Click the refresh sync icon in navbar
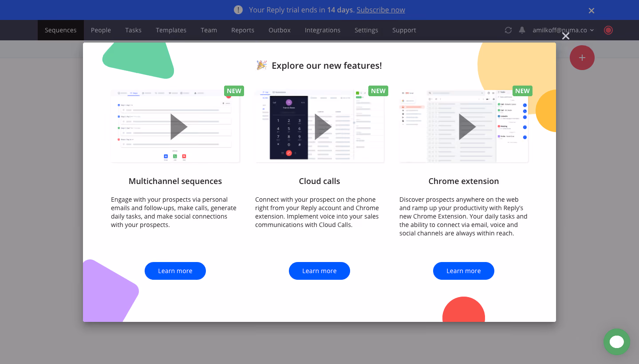 click(509, 30)
